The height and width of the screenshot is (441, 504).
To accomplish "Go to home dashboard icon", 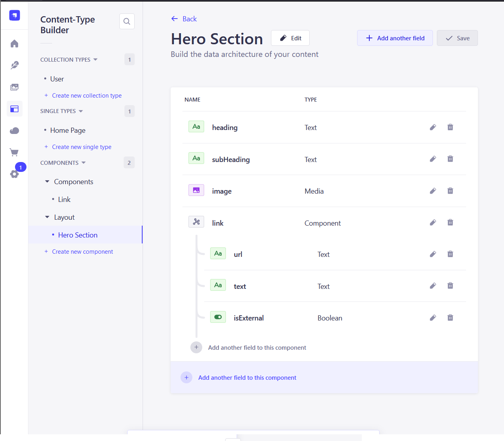I will pos(15,43).
